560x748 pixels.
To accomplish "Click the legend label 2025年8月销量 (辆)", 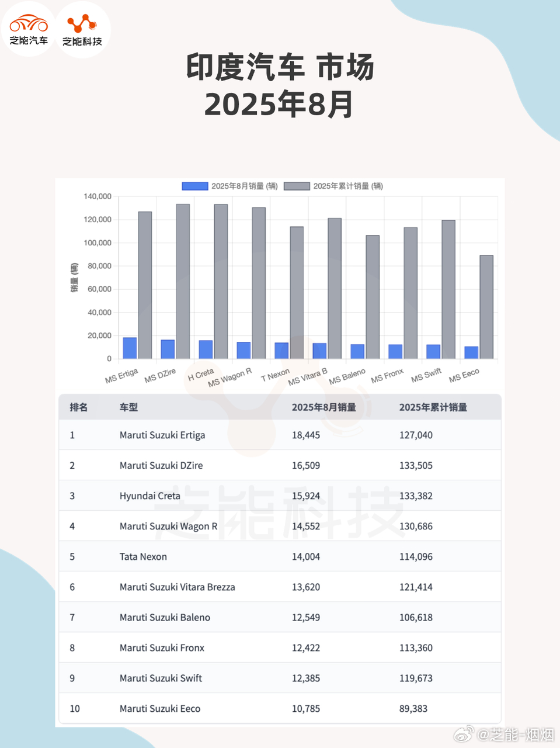I will click(x=244, y=186).
